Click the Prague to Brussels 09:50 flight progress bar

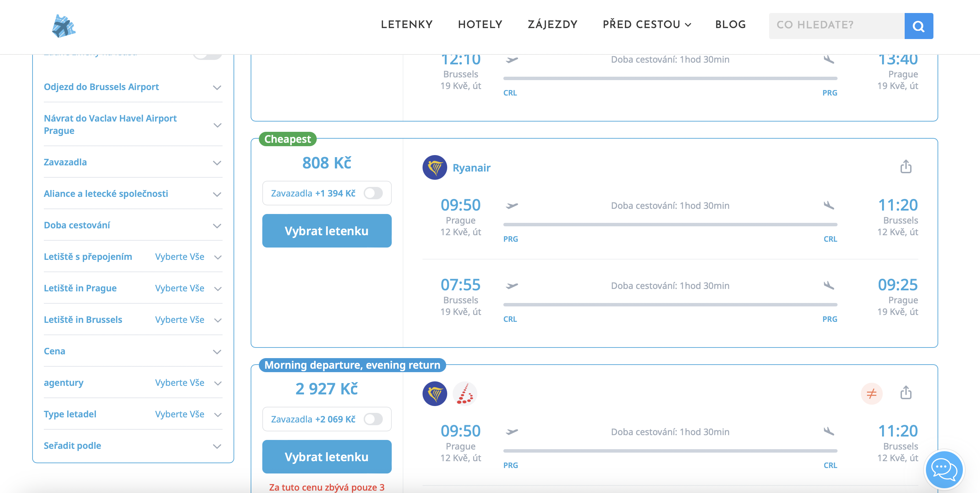point(670,225)
